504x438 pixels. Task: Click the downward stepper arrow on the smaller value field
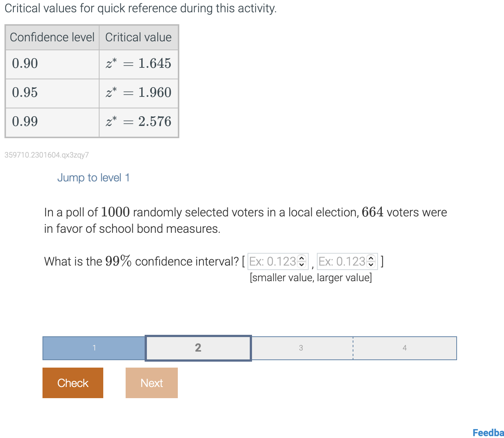pos(302,264)
